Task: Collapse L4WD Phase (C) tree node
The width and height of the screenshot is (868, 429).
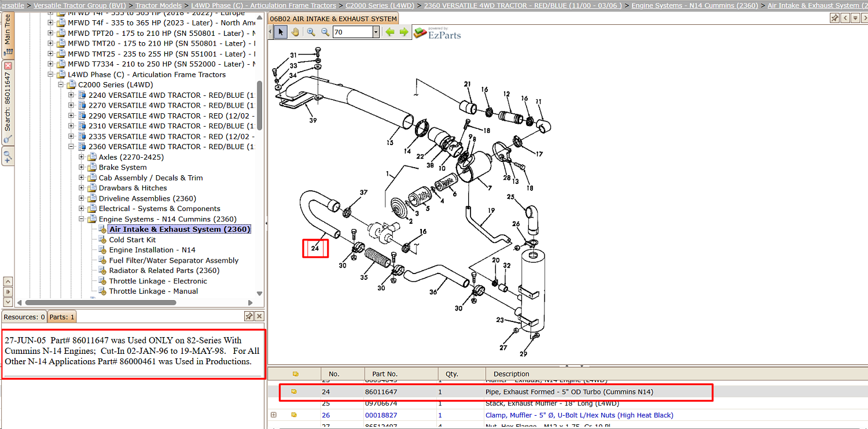Action: (x=50, y=75)
